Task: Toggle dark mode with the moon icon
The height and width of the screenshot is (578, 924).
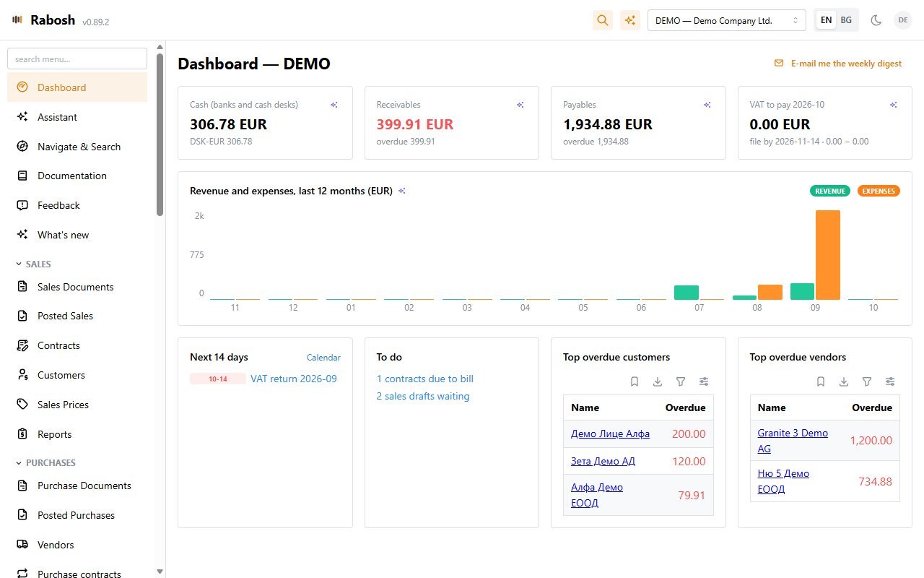Action: 876,20
